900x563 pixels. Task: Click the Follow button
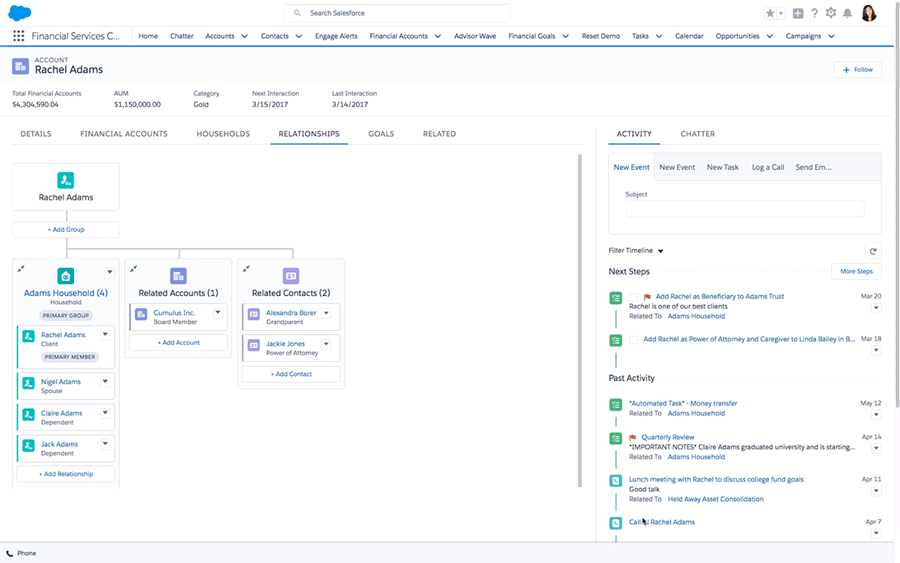click(x=858, y=70)
